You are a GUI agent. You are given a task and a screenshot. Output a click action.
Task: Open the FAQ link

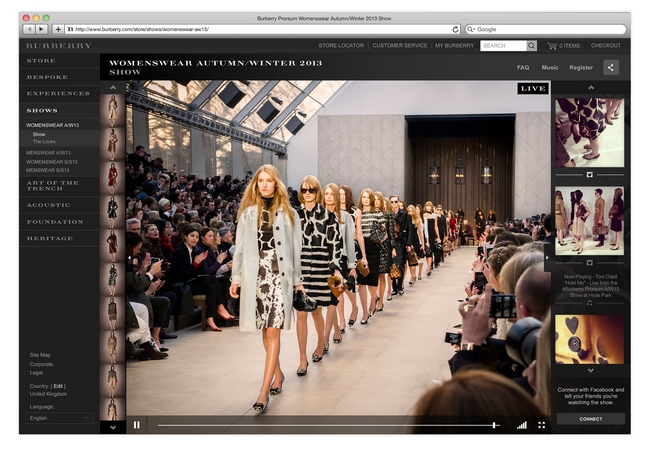point(523,67)
